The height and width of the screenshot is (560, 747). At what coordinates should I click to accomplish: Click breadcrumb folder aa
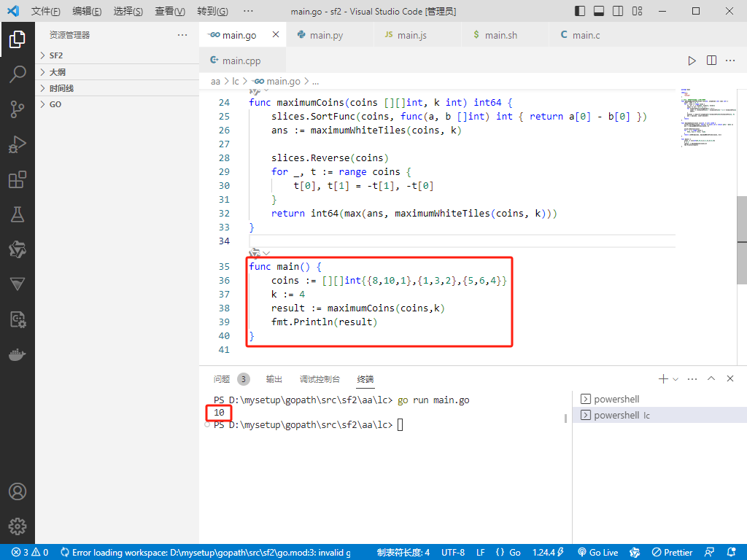point(215,82)
